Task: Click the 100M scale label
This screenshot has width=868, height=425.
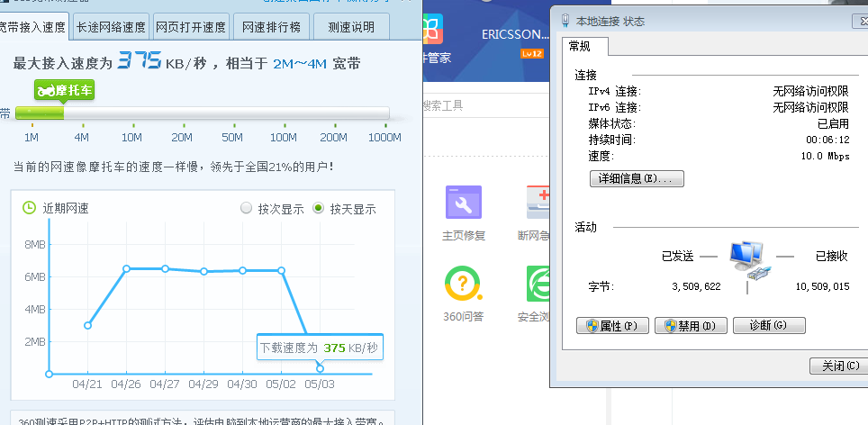Action: click(283, 137)
